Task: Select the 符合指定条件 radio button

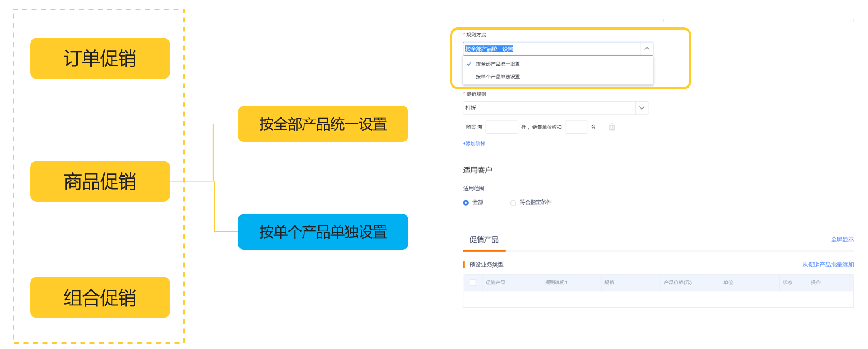Action: coord(513,203)
